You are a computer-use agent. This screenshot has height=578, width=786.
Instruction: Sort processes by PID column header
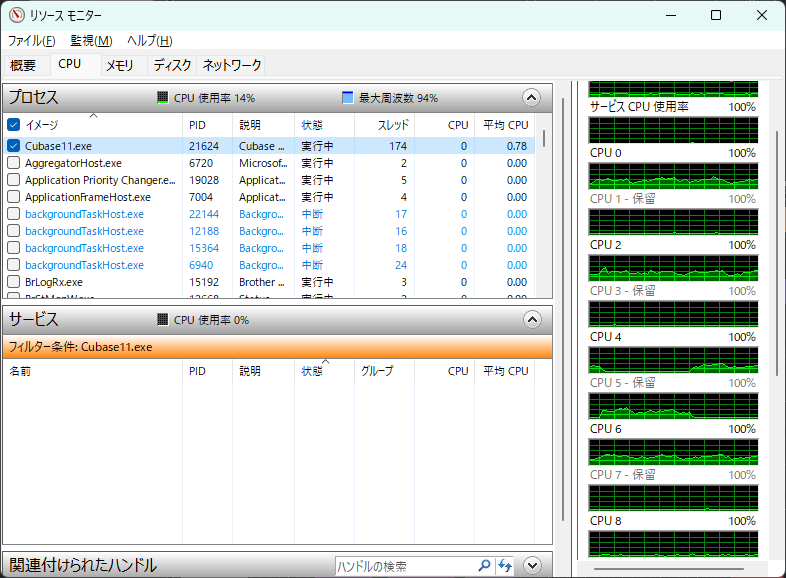(208, 125)
